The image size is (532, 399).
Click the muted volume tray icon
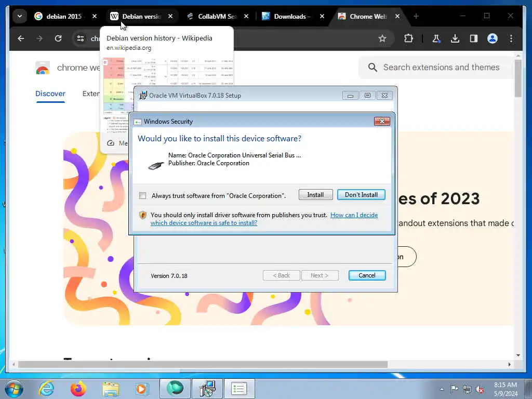pyautogui.click(x=480, y=389)
